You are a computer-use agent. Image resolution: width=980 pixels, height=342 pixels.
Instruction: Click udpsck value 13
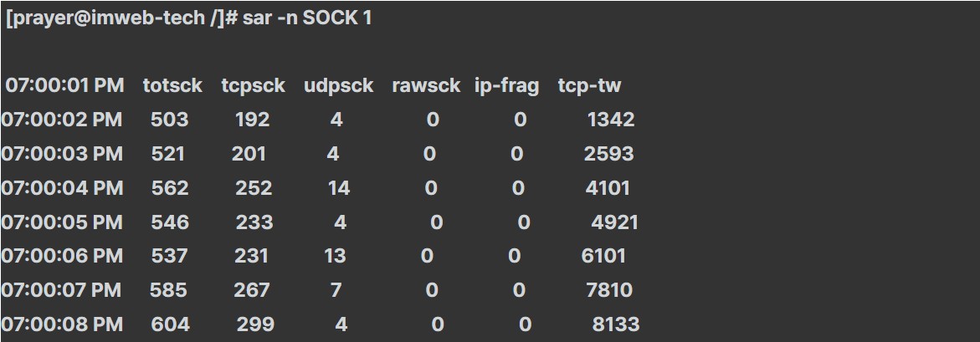tap(335, 256)
